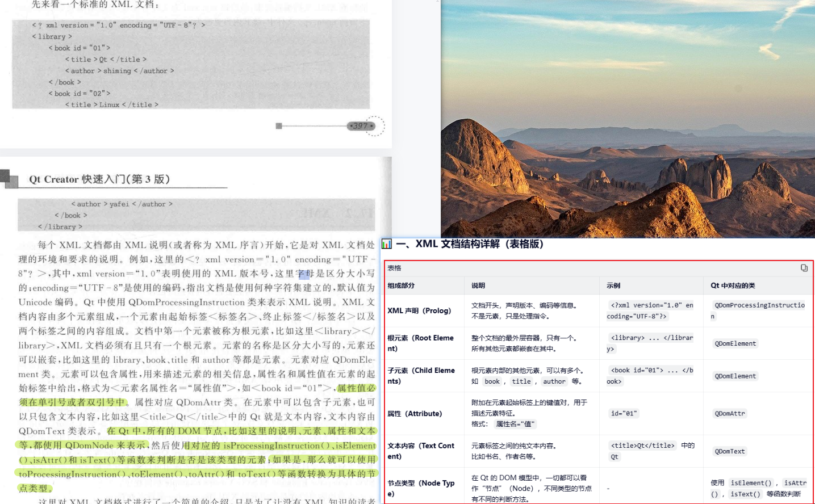Viewport: 815px width, 504px height.
Task: Click the <title>Linux</title> line
Action: click(112, 104)
